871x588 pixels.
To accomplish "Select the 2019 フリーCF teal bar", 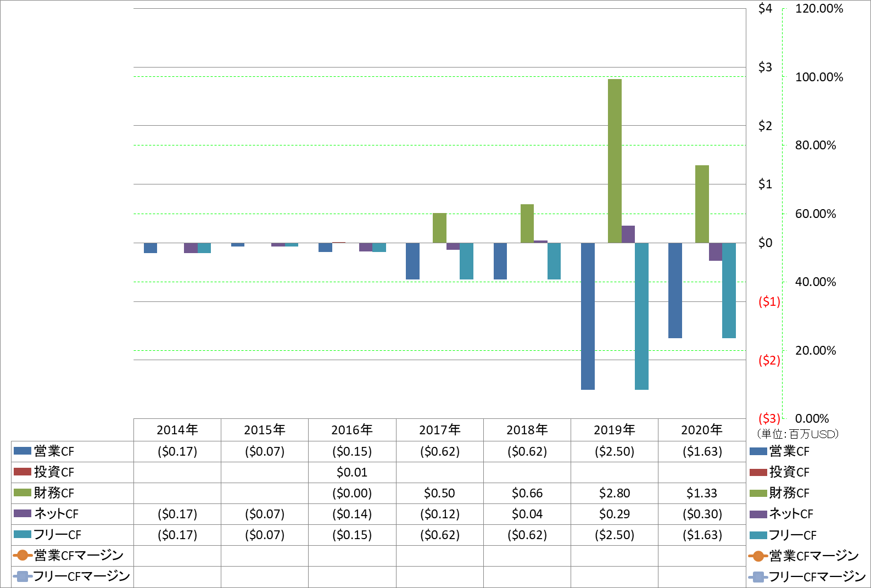I will tap(641, 316).
